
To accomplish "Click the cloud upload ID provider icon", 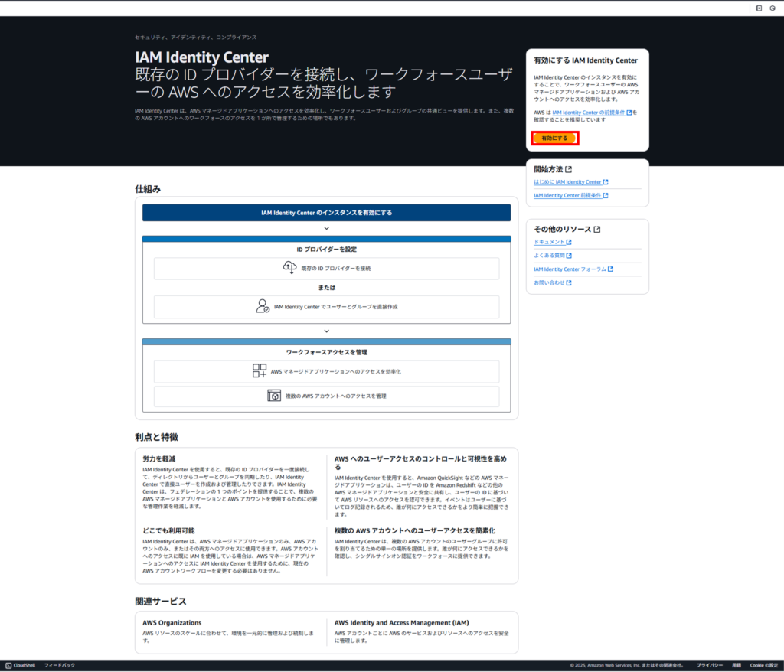I will (x=290, y=268).
